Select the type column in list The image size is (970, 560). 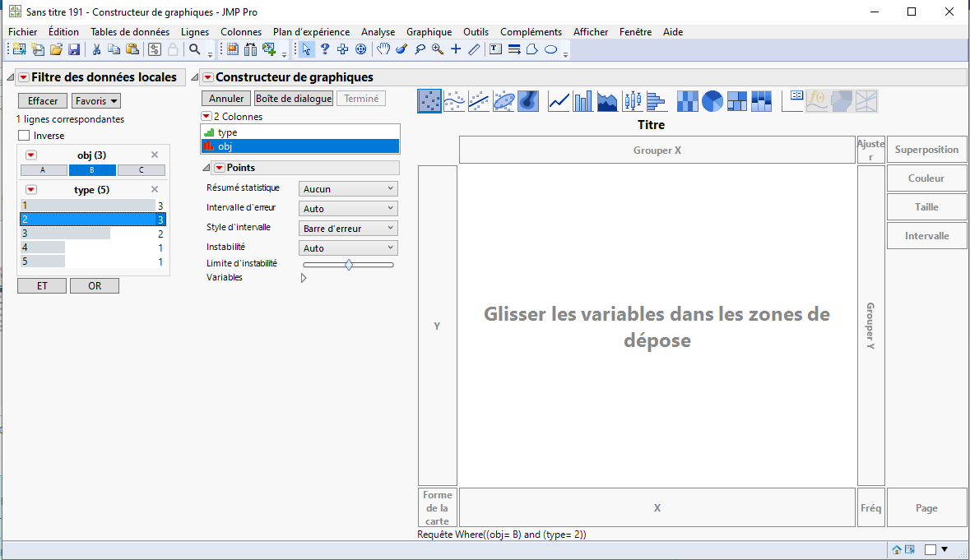[x=300, y=132]
